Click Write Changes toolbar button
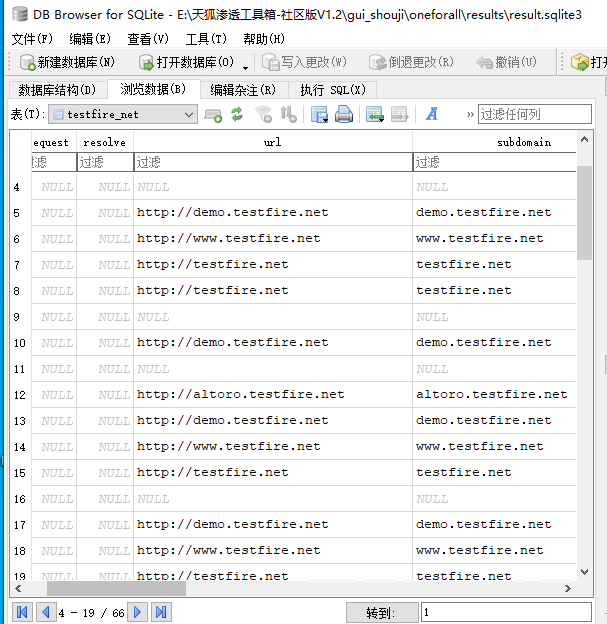This screenshot has height=624, width=607. [304, 62]
